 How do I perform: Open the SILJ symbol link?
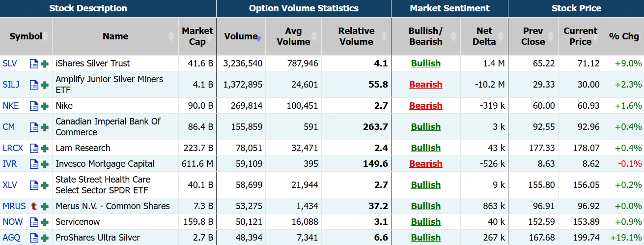11,85
